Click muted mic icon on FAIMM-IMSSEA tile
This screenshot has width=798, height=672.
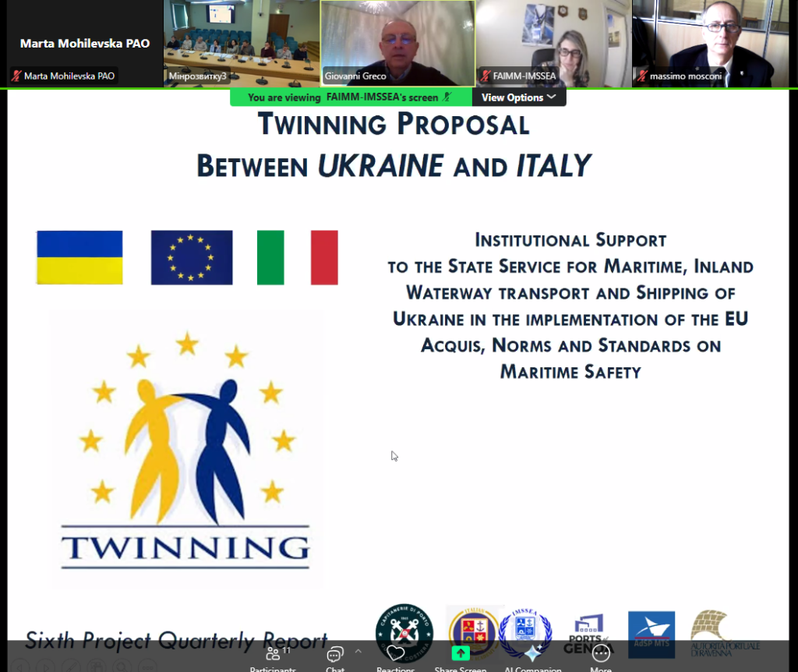[x=485, y=76]
